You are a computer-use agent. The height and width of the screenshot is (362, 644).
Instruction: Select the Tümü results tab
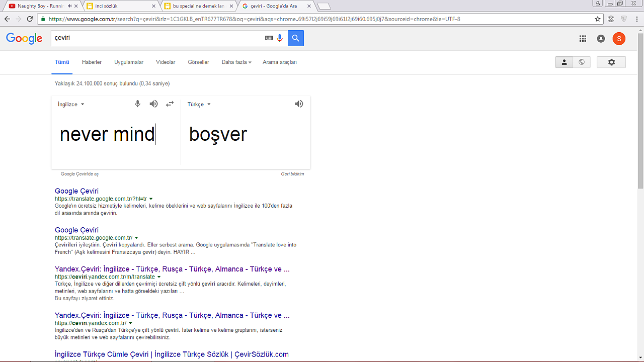coord(62,62)
